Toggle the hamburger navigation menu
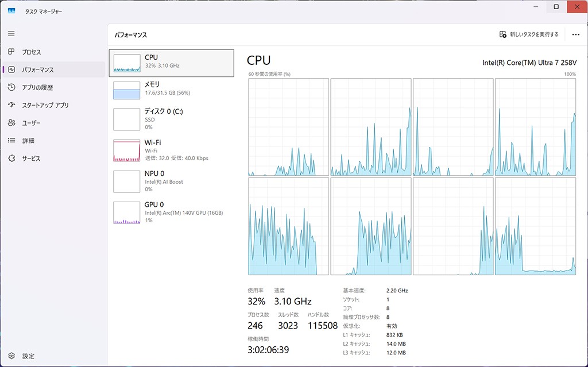 pyautogui.click(x=11, y=34)
